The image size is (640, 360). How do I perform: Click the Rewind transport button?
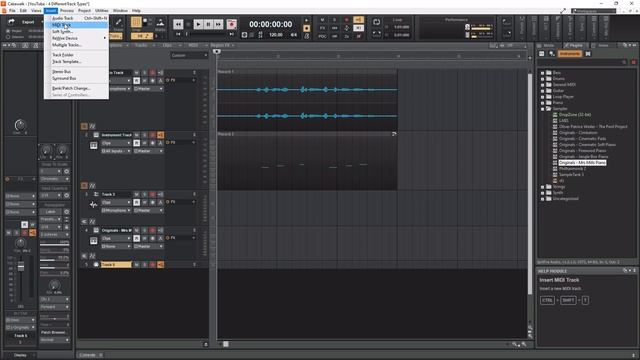[178, 24]
